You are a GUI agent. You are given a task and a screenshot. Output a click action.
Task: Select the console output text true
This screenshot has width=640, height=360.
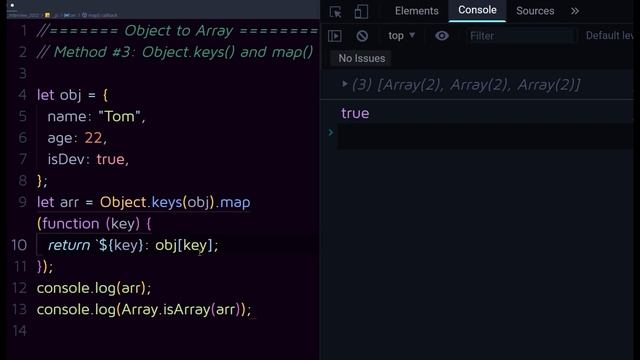coord(355,113)
